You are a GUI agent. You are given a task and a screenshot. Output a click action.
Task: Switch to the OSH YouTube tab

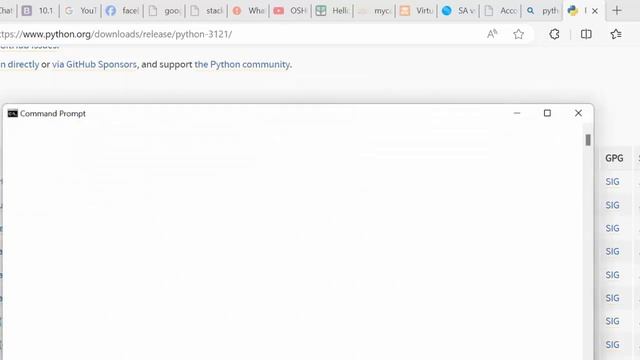tap(290, 11)
